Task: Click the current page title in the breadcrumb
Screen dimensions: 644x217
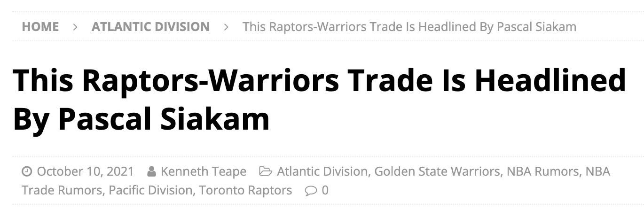Action: coord(409,27)
